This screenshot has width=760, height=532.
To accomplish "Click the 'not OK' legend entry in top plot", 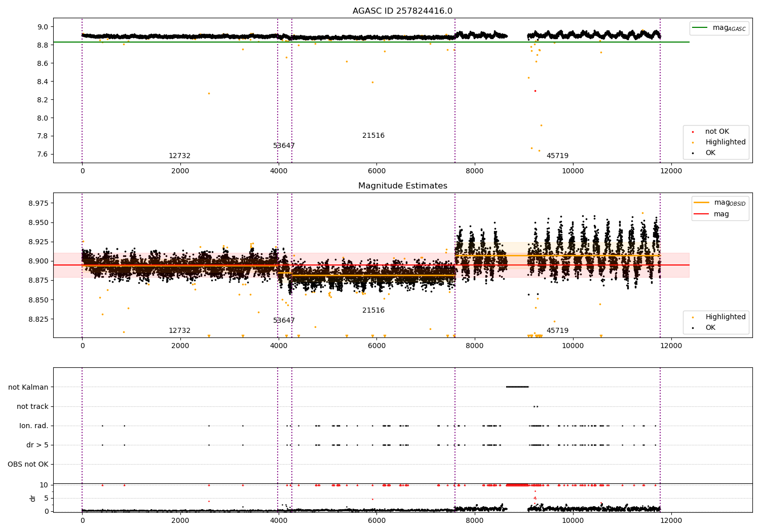I will click(717, 132).
